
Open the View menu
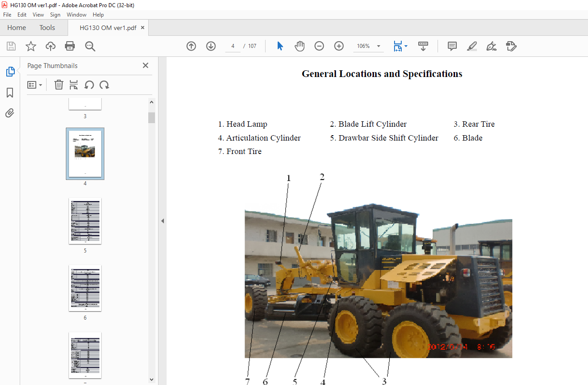pyautogui.click(x=38, y=15)
